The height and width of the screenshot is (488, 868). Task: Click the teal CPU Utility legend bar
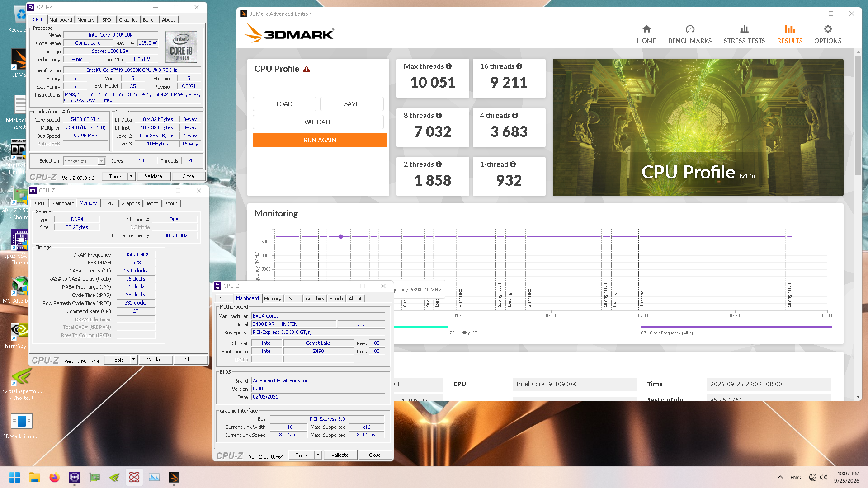tap(420, 327)
